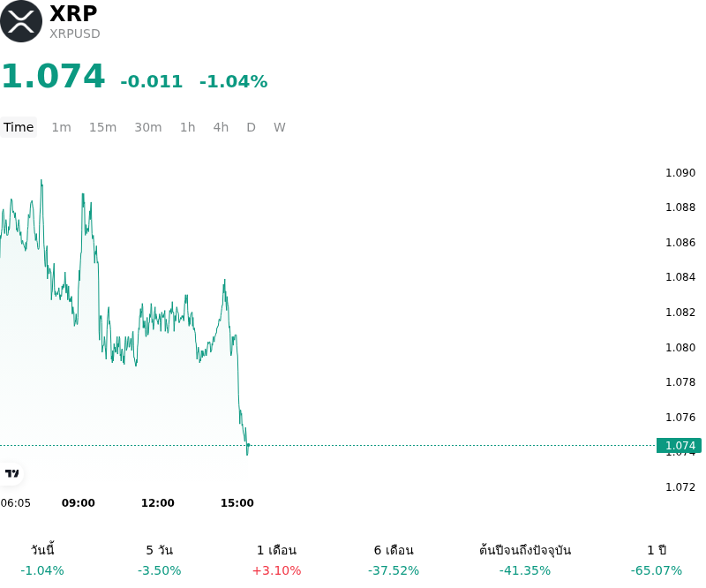This screenshot has height=588, width=706.
Task: Select the Time chart interval
Action: point(19,127)
